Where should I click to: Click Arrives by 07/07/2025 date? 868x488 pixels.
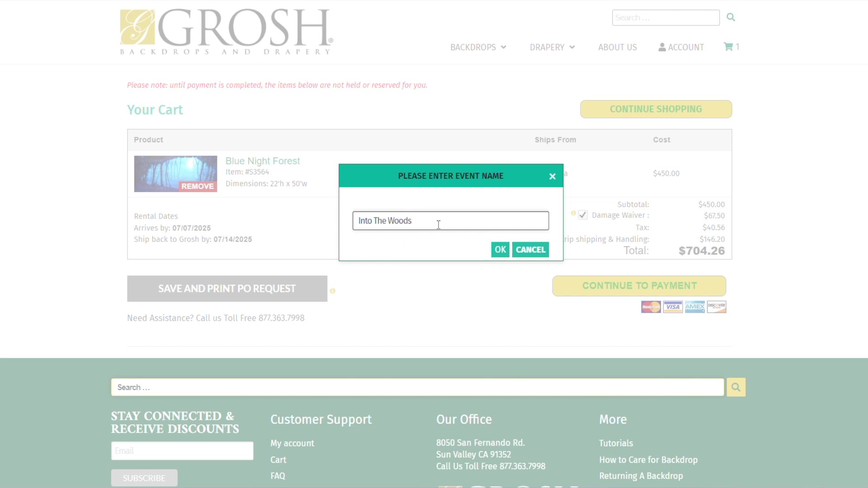point(172,228)
